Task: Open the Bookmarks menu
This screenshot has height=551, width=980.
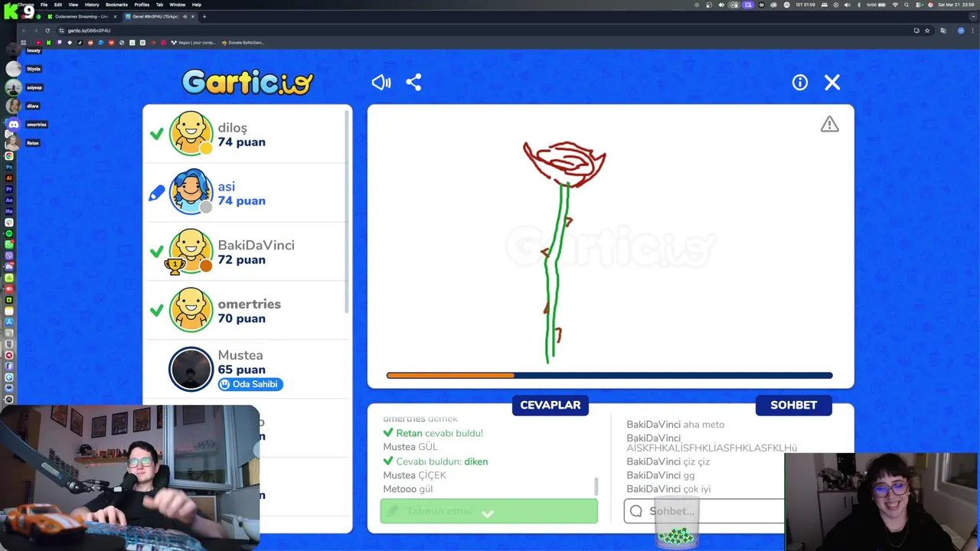Action: [x=116, y=5]
